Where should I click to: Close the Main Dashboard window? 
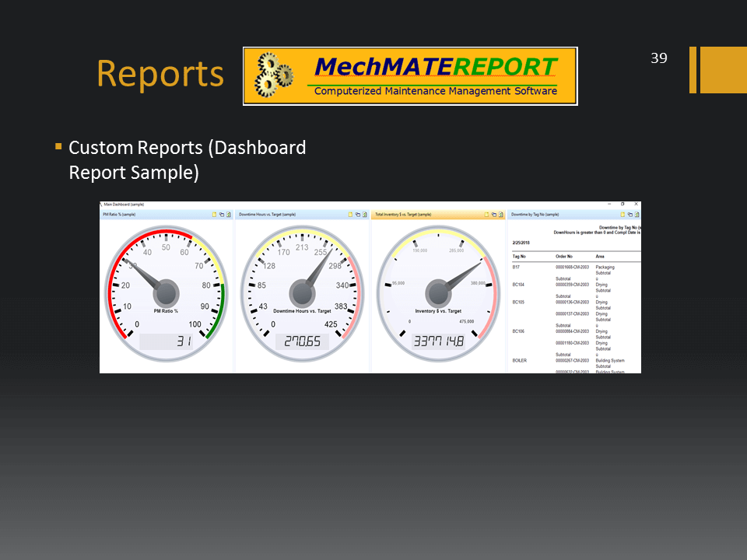point(636,204)
